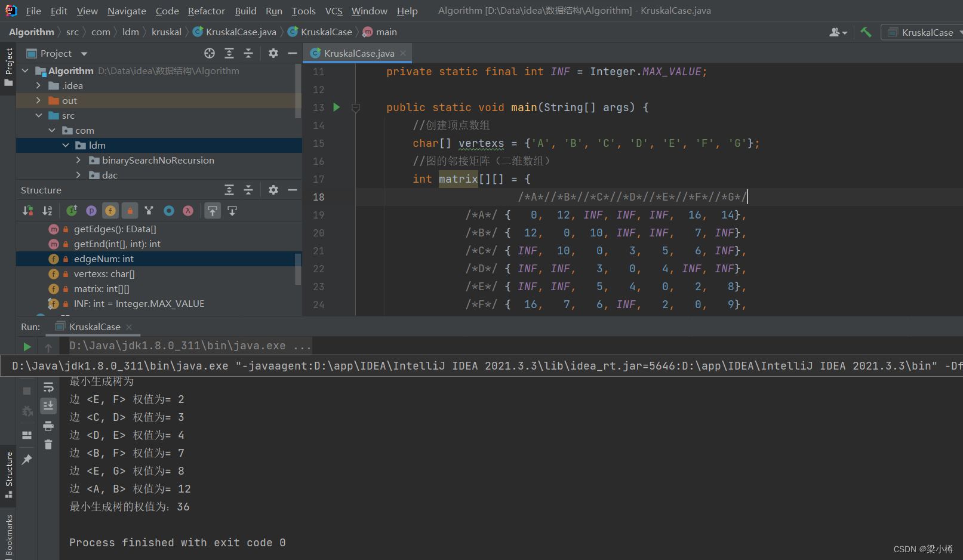This screenshot has height=560, width=963.
Task: Open Project panel settings gear
Action: tap(273, 53)
